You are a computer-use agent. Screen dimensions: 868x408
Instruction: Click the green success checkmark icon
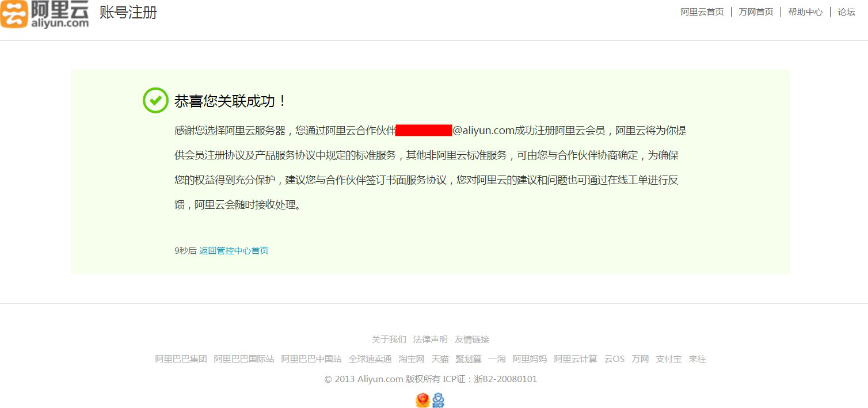(x=155, y=101)
